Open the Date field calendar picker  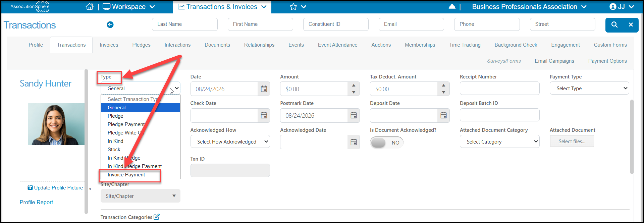pos(264,89)
